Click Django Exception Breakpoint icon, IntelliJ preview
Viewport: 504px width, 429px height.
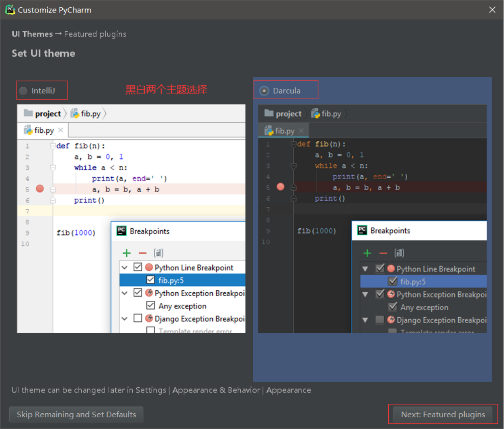[x=149, y=318]
